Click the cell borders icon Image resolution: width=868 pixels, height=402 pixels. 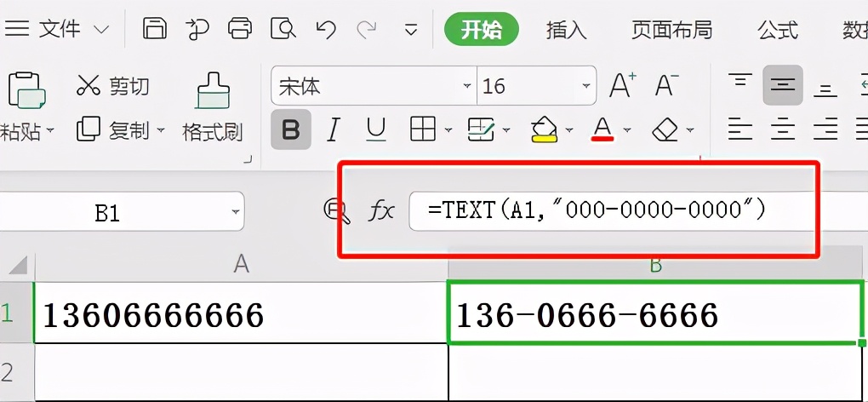tap(423, 129)
